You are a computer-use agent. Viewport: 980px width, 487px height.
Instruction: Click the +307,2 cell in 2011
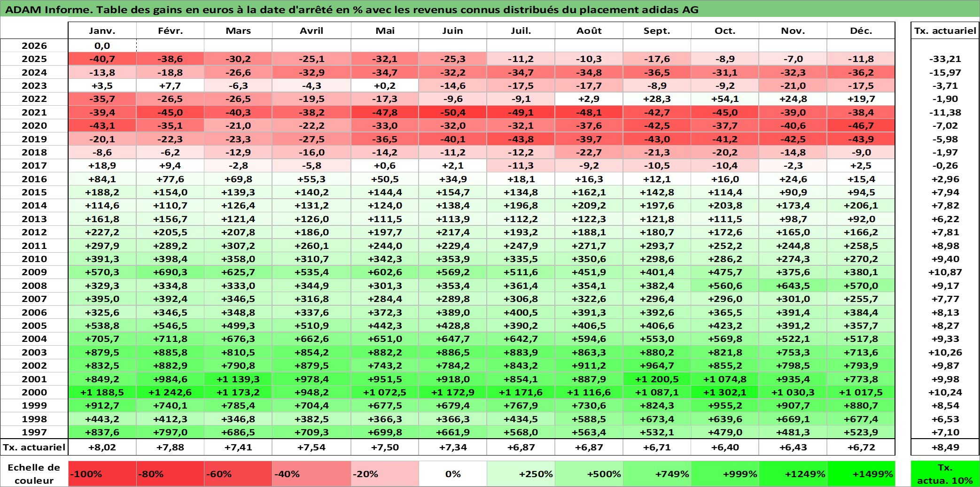pos(238,246)
